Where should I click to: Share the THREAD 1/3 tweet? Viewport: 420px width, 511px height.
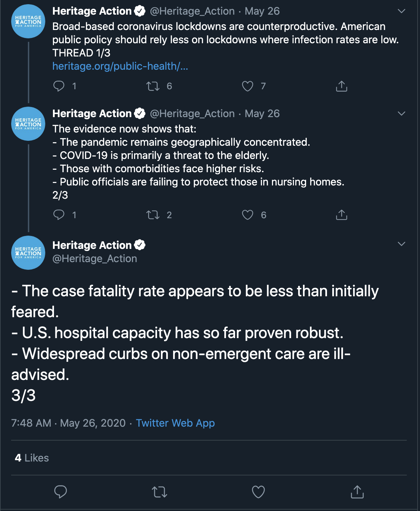[x=342, y=86]
